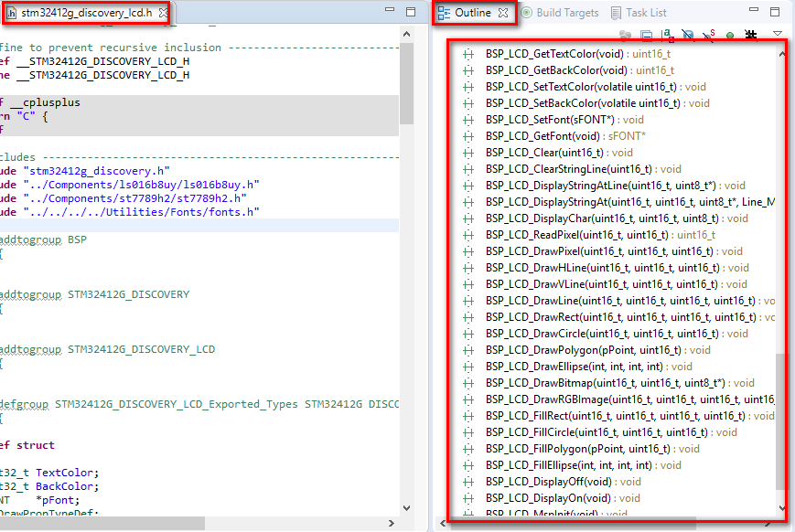Close the stm32412g_discovery_lcd.h editor tab
795x532 pixels.
(x=163, y=13)
